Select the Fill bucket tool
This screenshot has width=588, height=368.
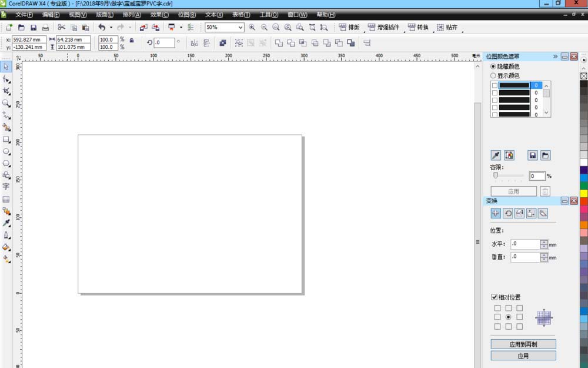click(6, 247)
